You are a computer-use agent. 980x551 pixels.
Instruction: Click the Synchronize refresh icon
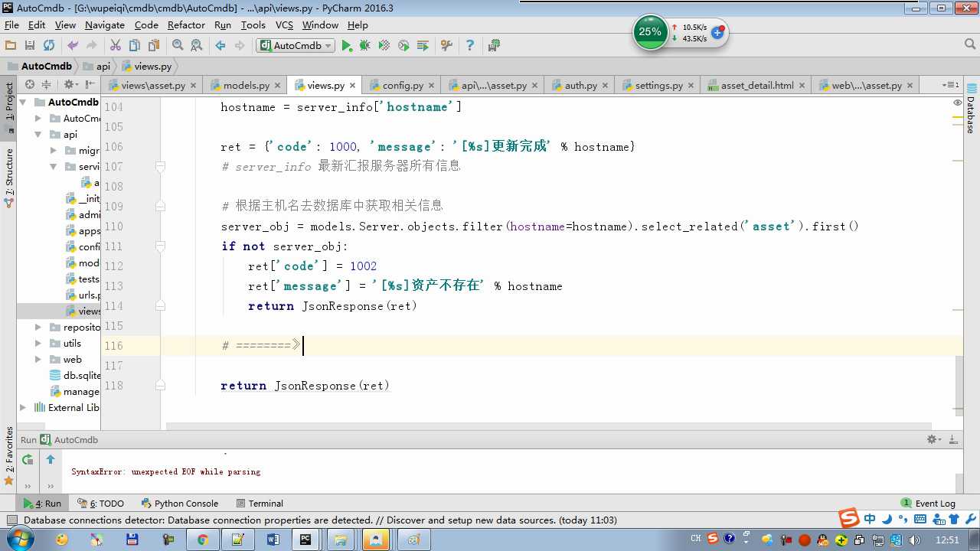tap(49, 45)
